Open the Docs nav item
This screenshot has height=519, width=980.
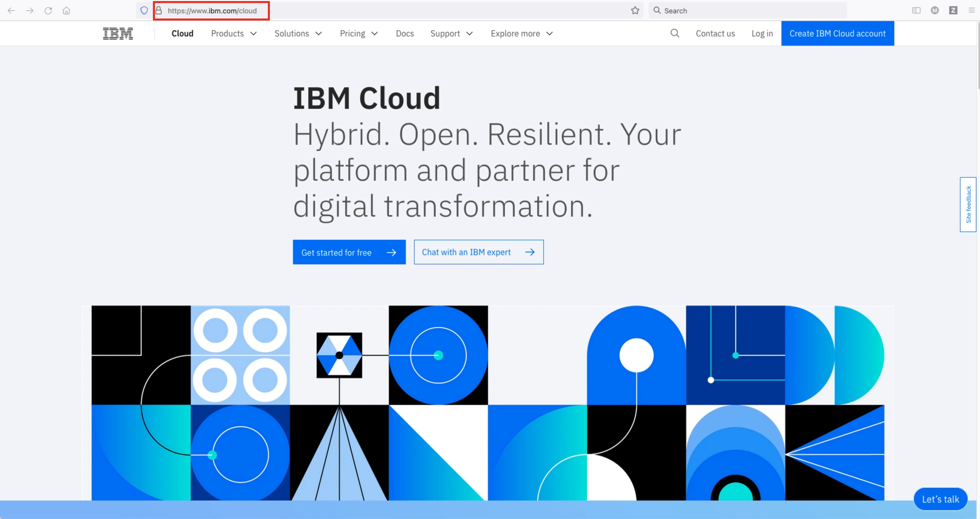pos(404,33)
